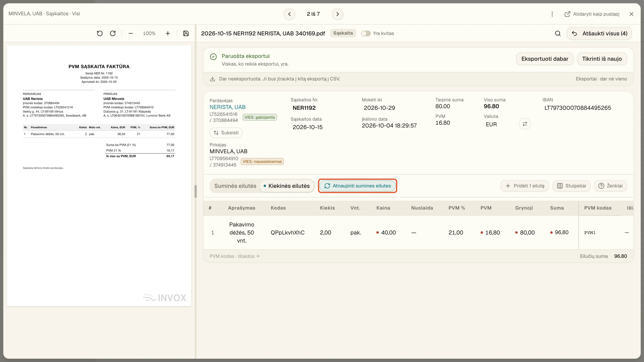The height and width of the screenshot is (362, 644).
Task: Go to the previous invoice
Action: (x=289, y=14)
